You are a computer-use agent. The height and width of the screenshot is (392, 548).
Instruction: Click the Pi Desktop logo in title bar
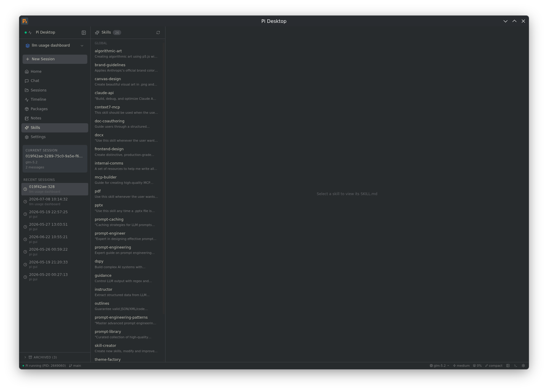(x=25, y=21)
